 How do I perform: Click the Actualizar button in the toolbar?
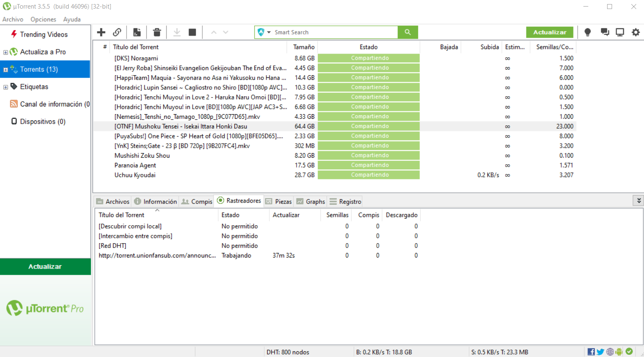point(550,32)
